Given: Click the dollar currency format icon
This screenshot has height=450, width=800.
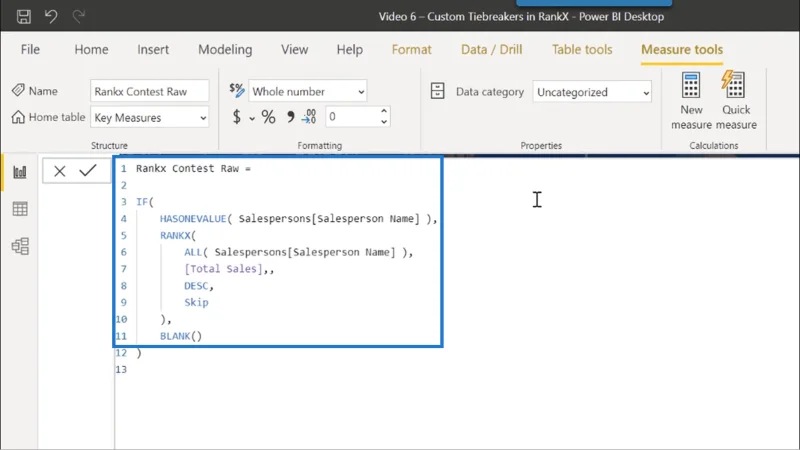Looking at the screenshot, I should coord(237,117).
